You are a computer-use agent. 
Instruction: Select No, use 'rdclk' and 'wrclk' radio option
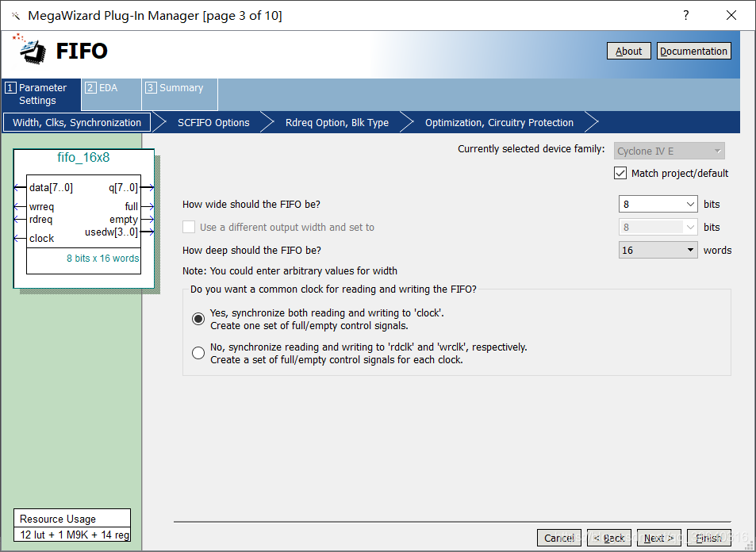tap(198, 353)
